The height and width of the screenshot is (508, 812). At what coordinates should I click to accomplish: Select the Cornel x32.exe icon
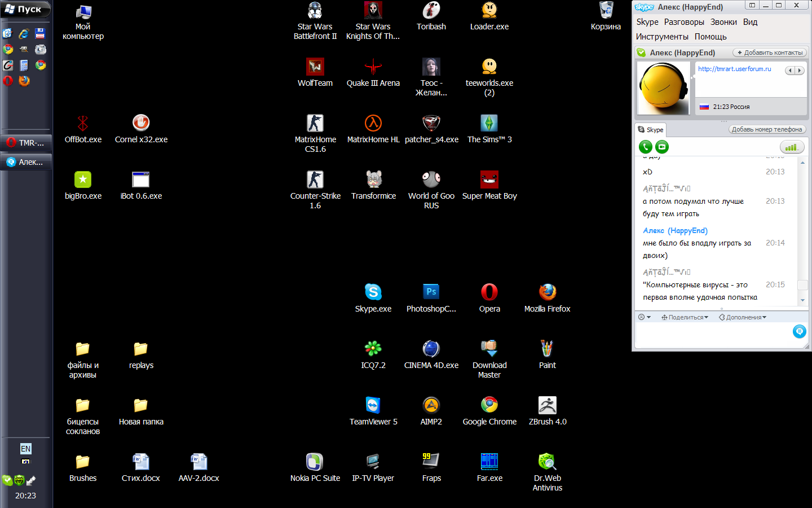[x=141, y=129]
